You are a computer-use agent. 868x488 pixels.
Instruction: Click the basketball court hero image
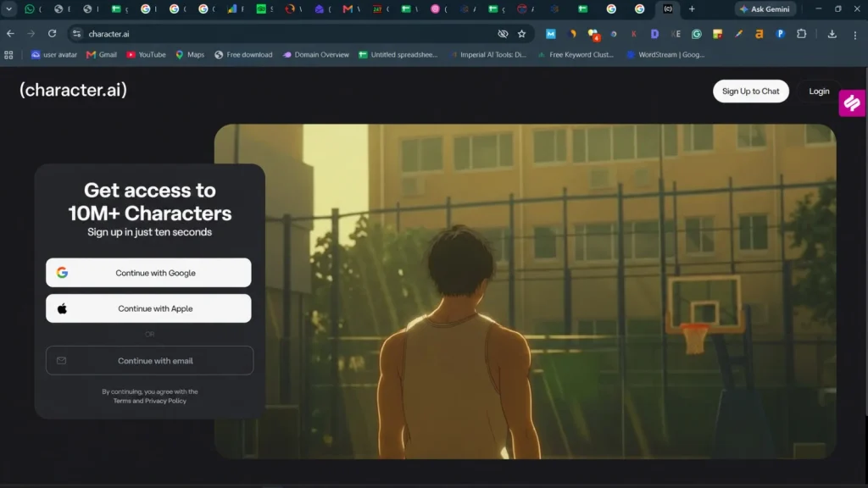point(525,291)
